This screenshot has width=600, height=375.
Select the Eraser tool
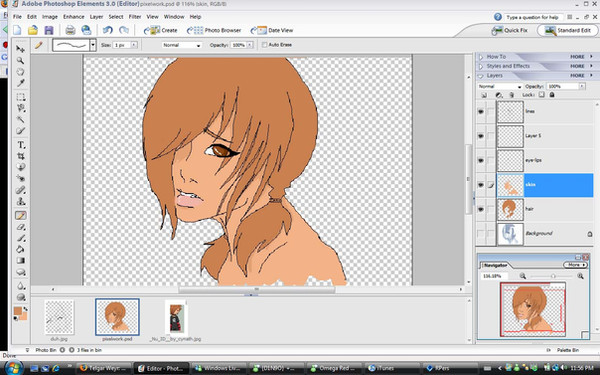pos(21,227)
